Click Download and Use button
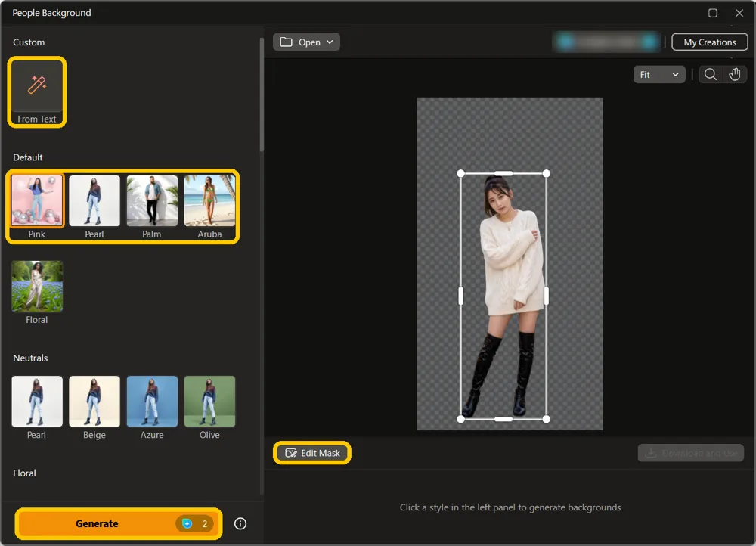756x546 pixels. click(691, 453)
